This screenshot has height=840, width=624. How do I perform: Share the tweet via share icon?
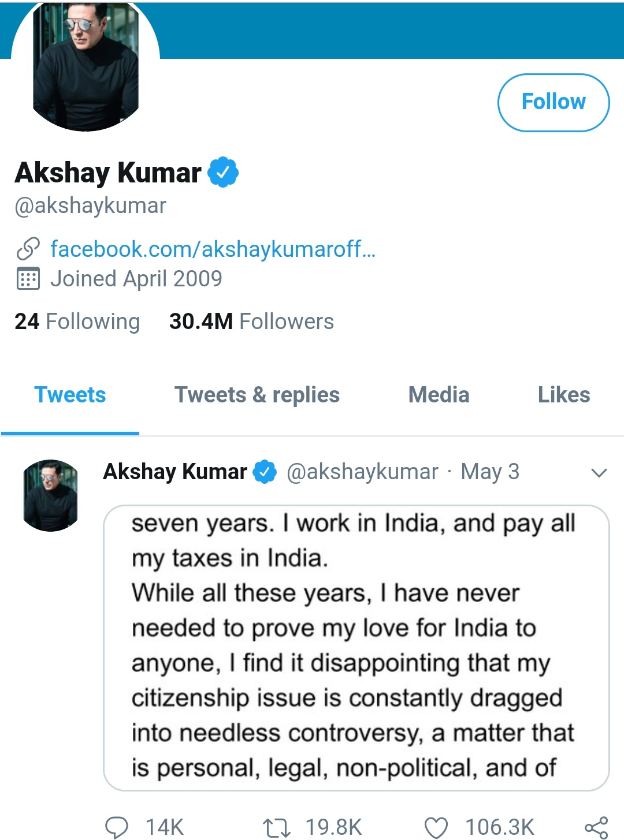click(x=596, y=827)
